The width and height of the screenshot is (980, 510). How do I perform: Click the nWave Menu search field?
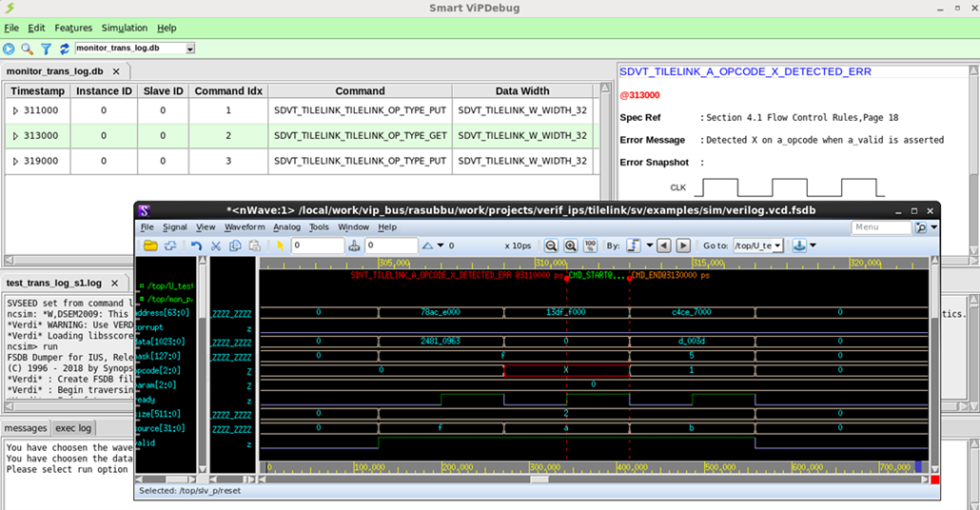point(880,227)
